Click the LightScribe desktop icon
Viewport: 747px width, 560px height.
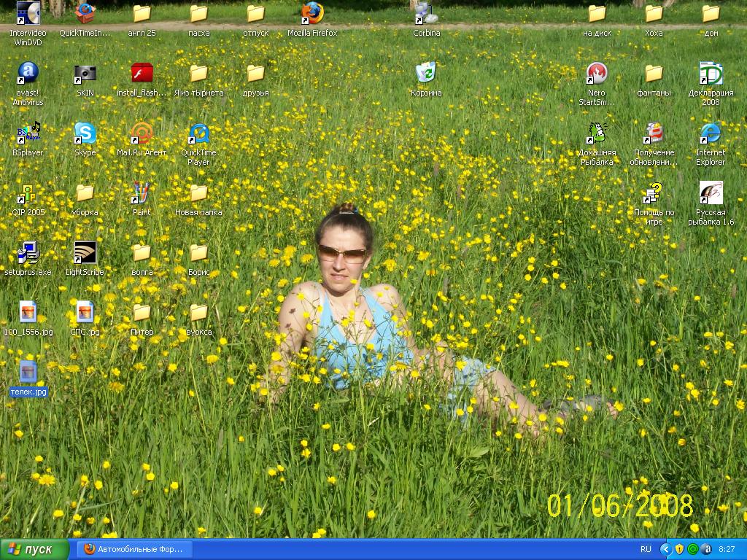pyautogui.click(x=85, y=253)
